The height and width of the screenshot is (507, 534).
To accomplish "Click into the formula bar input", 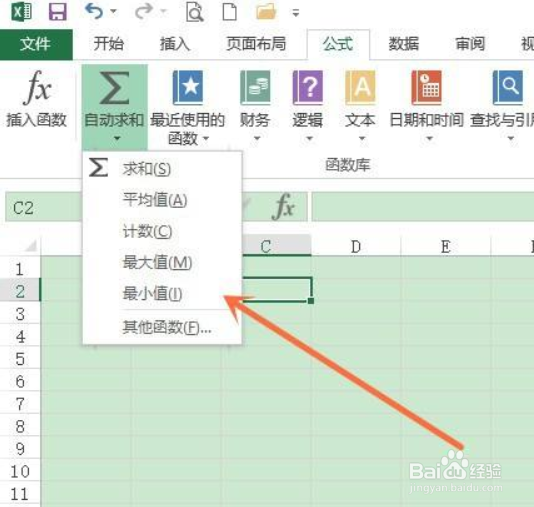I will [423, 207].
